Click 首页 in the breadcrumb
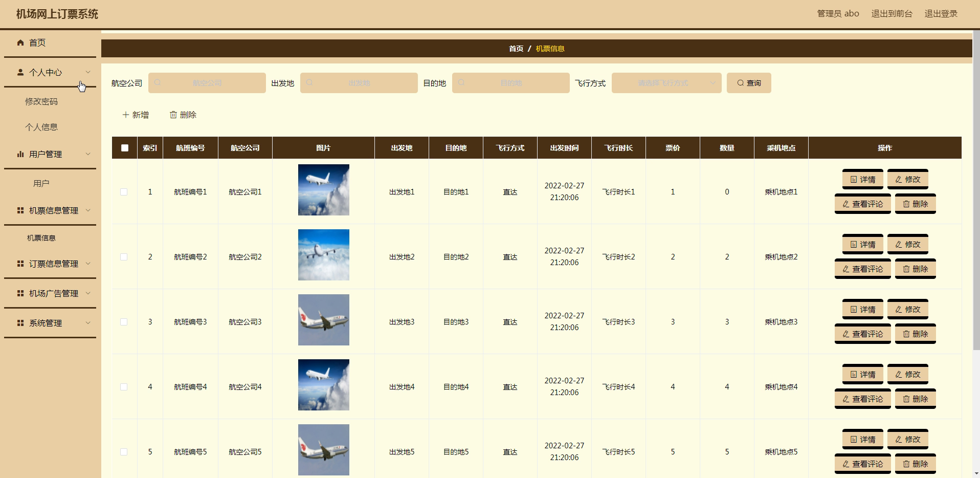 pyautogui.click(x=516, y=49)
